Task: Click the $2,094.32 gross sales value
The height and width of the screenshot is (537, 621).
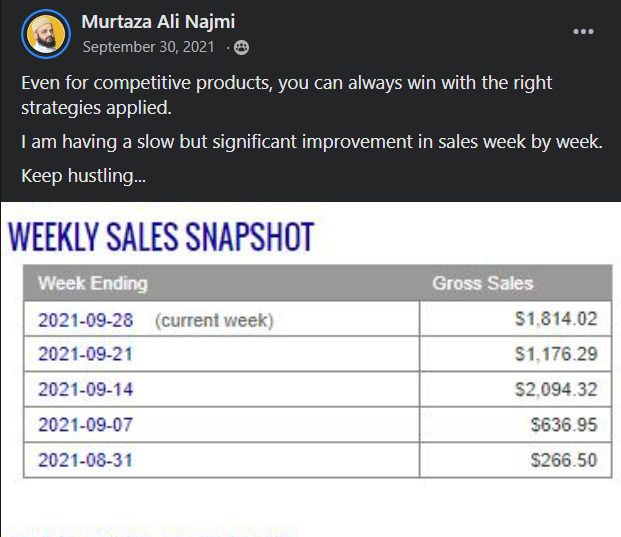Action: 556,389
